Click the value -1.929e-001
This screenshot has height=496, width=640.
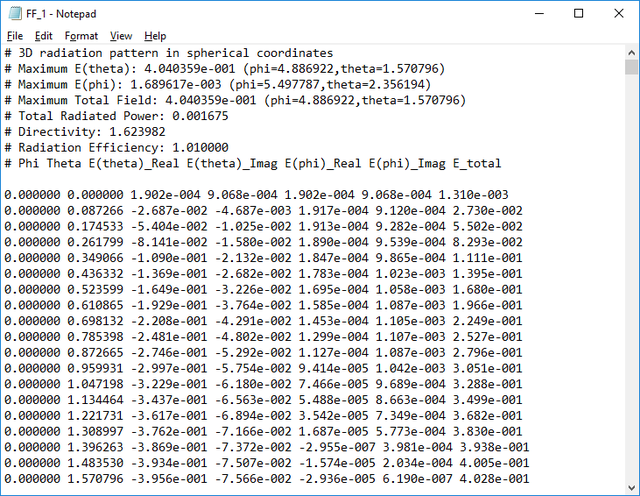coord(169,305)
